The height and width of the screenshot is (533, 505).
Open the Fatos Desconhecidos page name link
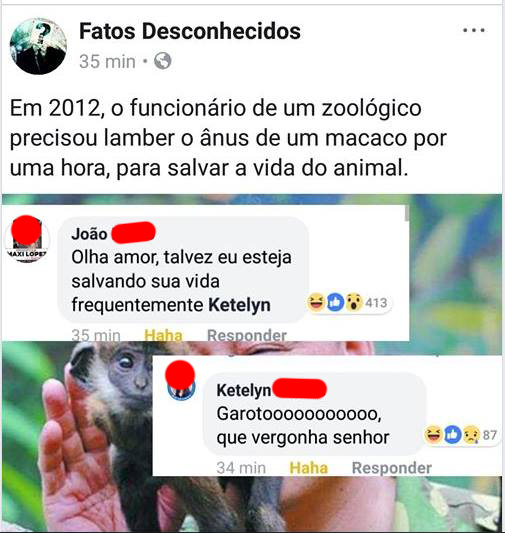pos(190,31)
